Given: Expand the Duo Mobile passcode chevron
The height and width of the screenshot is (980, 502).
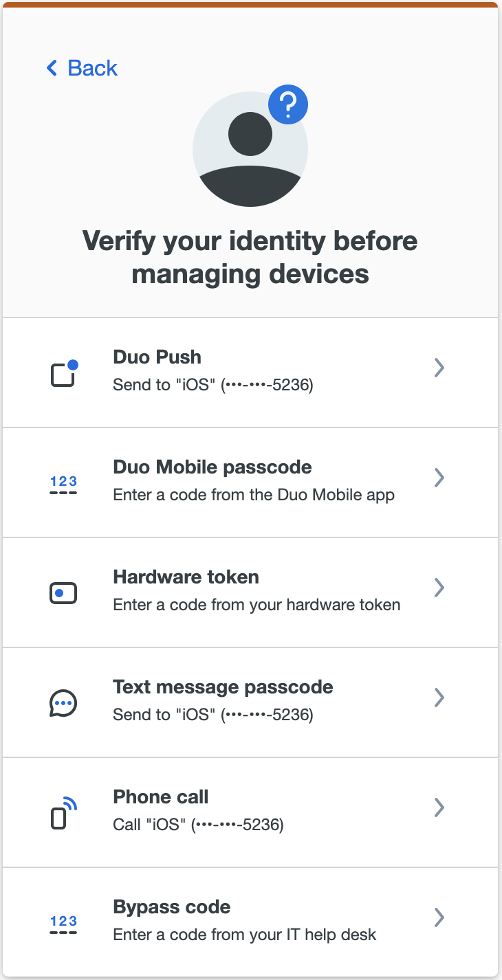Looking at the screenshot, I should [439, 478].
